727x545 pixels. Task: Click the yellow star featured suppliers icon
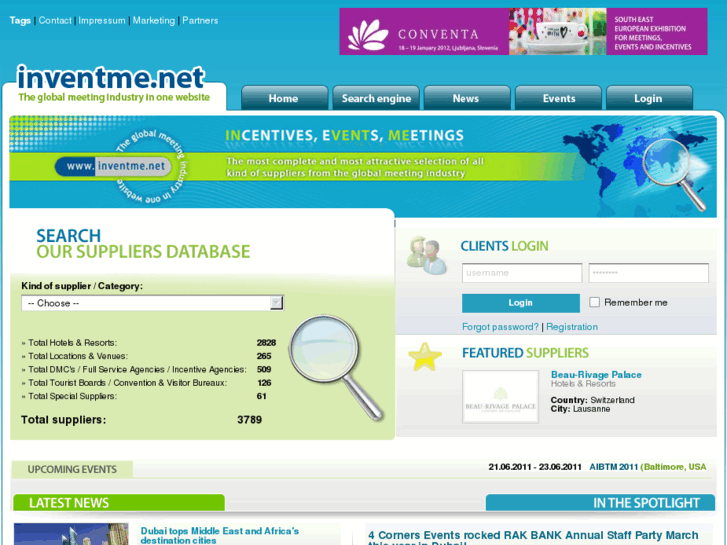[x=425, y=357]
